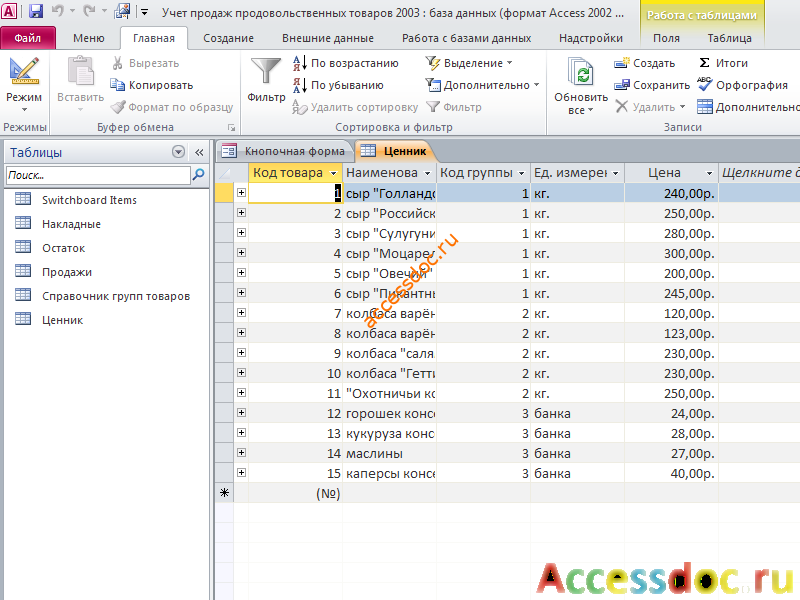Click Удалить сортировку button

pos(355,107)
